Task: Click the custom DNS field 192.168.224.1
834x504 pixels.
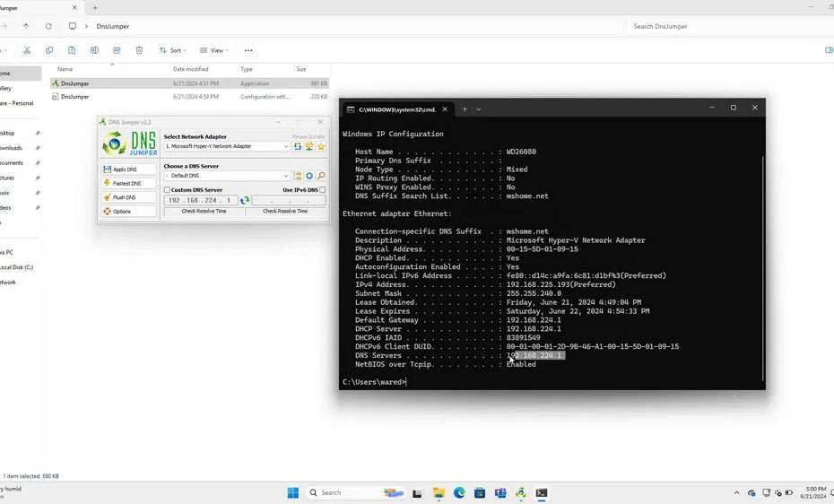Action: pos(201,200)
